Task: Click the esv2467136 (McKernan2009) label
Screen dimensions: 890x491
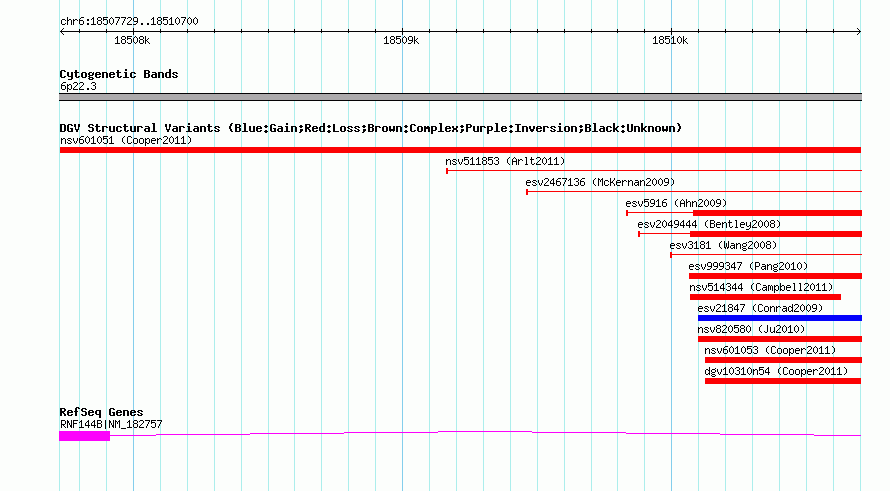Action: [x=600, y=182]
